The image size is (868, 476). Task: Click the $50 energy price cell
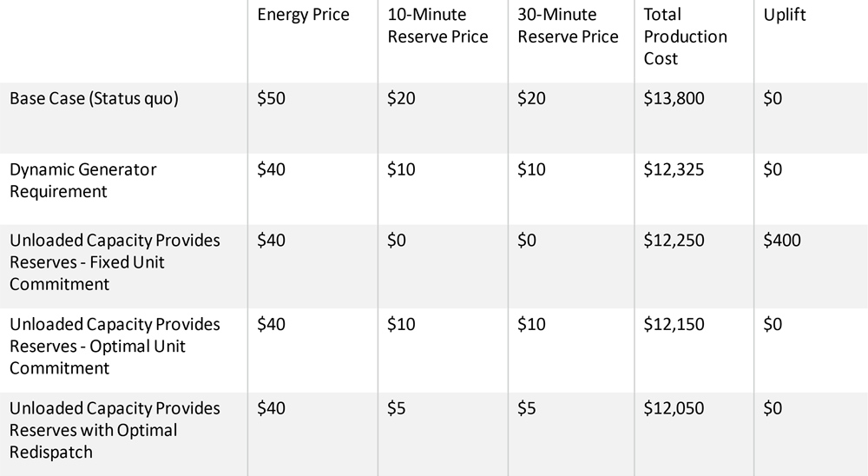[x=271, y=99]
